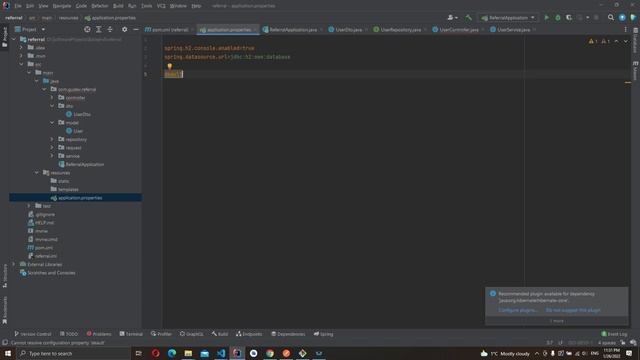Open Project panel gear settings
Screen dimensions: 640x360
(x=124, y=29)
